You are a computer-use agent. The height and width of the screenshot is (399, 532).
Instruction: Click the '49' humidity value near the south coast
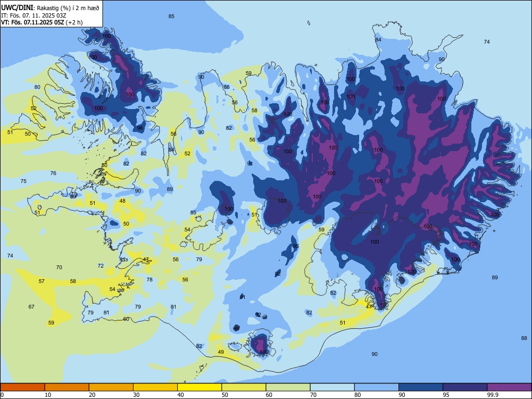[x=221, y=352]
